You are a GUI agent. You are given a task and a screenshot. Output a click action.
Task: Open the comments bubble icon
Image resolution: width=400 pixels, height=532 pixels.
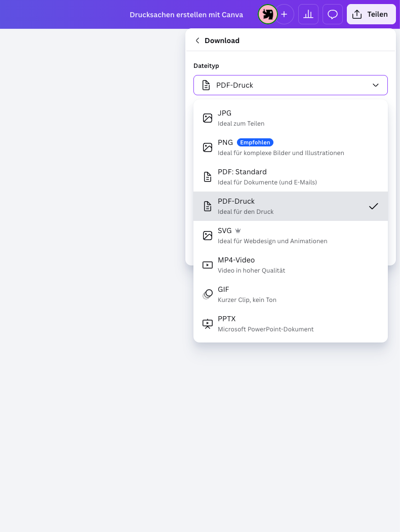pos(333,14)
